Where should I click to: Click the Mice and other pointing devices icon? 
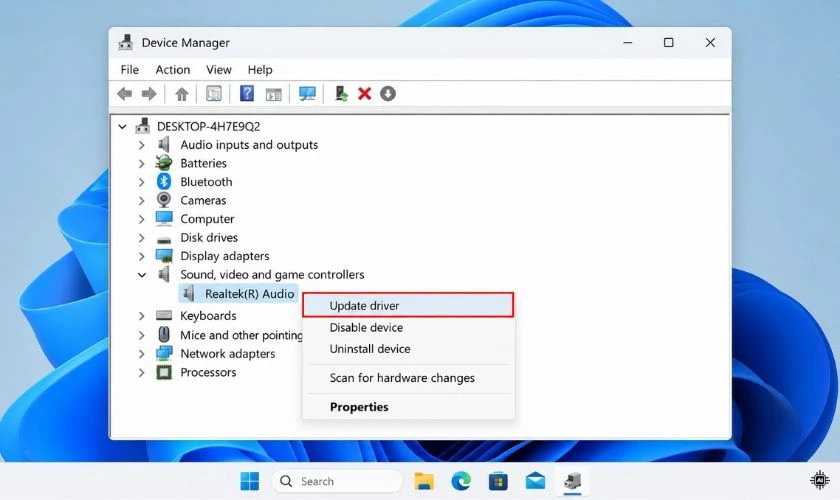click(164, 334)
